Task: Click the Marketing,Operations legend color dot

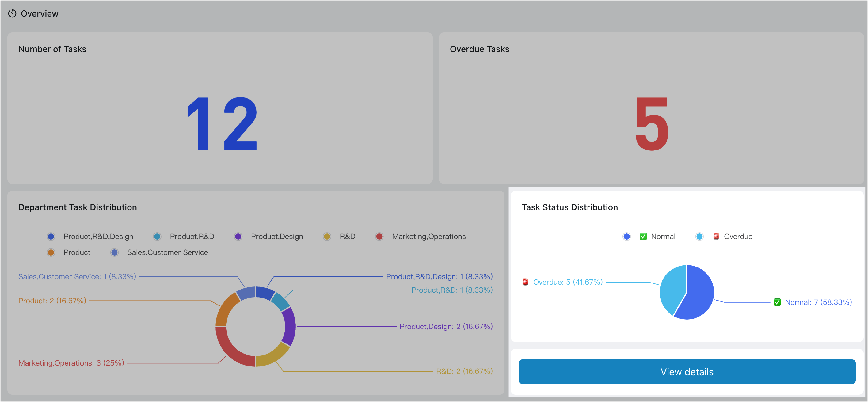Action: pyautogui.click(x=379, y=236)
